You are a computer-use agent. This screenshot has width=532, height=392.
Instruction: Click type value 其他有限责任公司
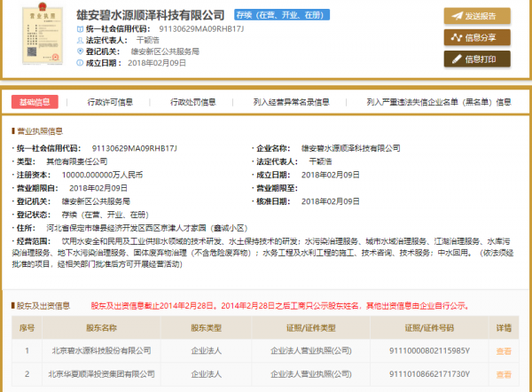click(x=77, y=161)
